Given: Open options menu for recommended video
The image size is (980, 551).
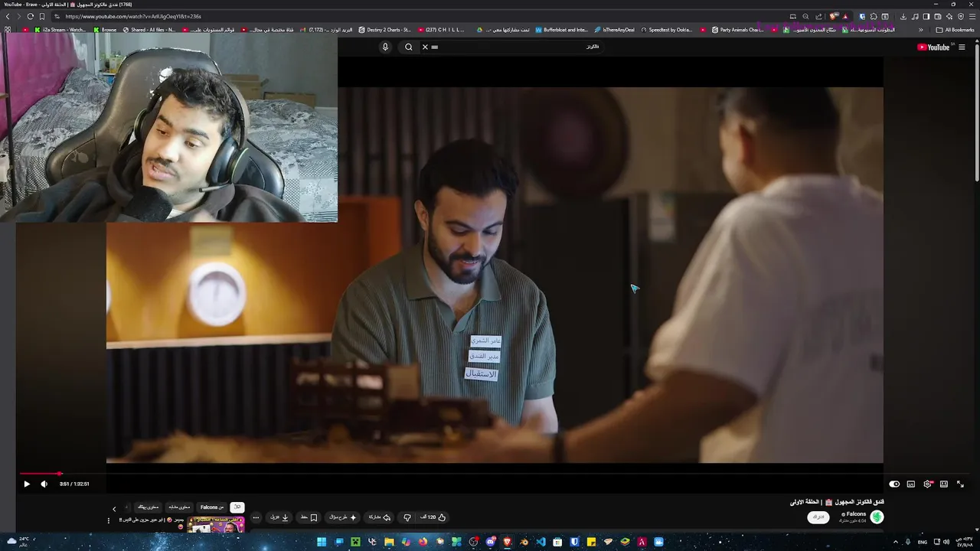Looking at the screenshot, I should pyautogui.click(x=108, y=520).
